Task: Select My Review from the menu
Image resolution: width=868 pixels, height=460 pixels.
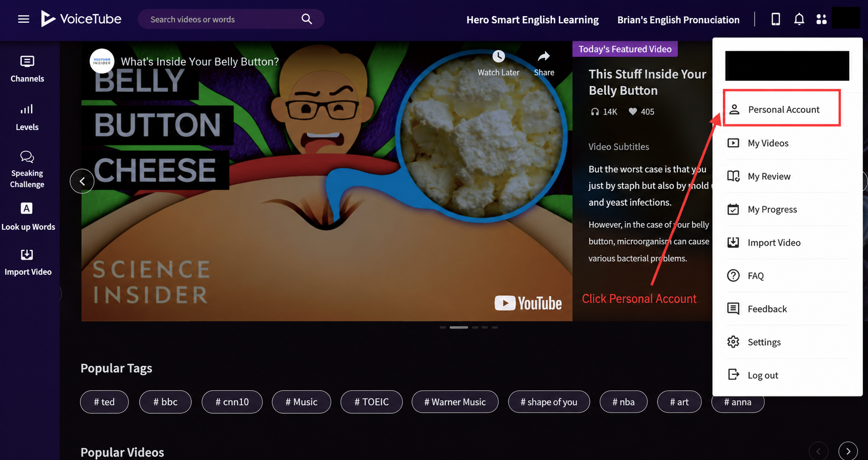Action: [x=787, y=176]
